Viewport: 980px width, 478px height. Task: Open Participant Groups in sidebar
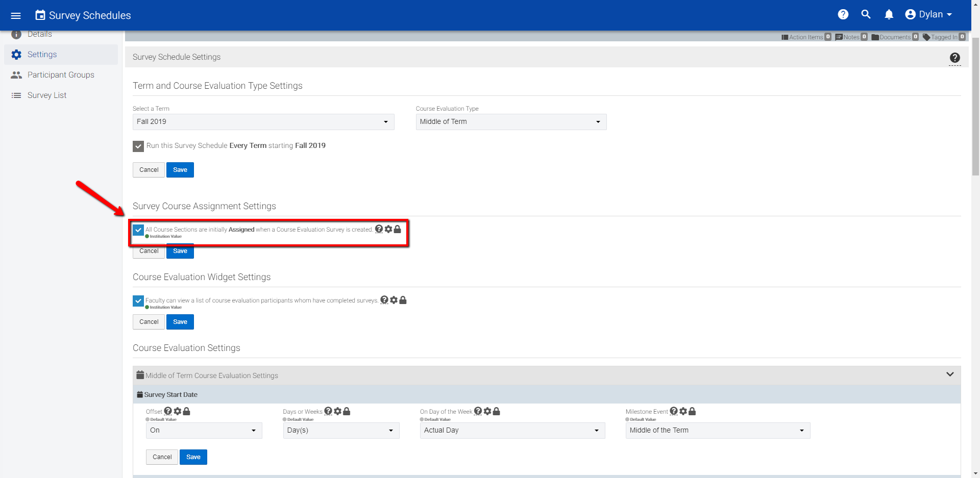(x=61, y=75)
